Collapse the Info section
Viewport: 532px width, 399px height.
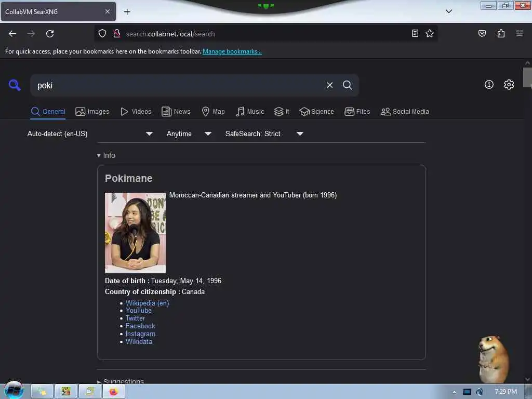coord(106,155)
